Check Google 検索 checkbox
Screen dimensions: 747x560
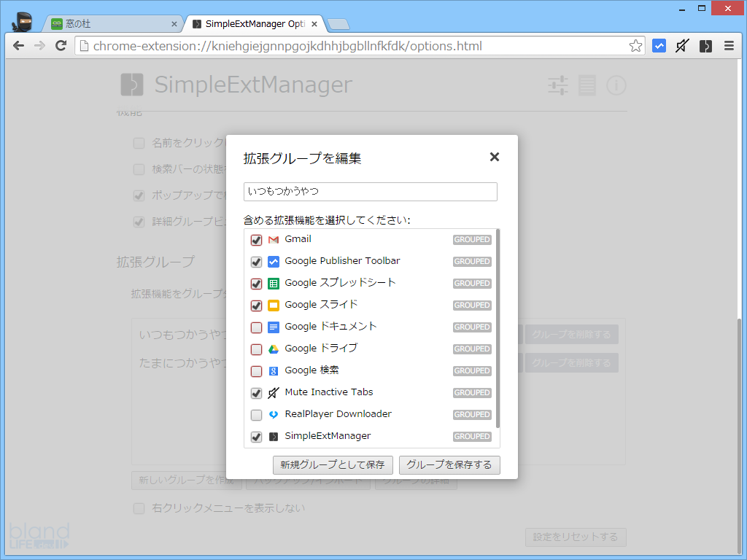coord(256,371)
